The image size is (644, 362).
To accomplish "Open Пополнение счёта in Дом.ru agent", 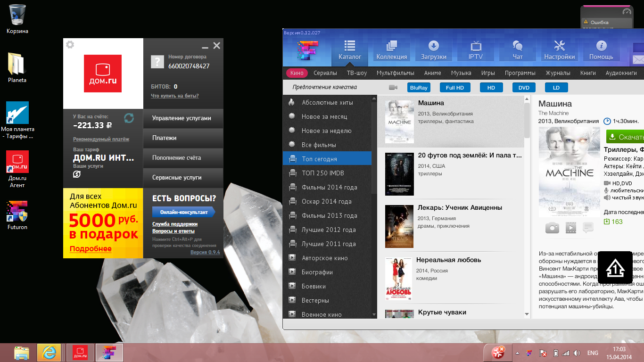I will [183, 158].
